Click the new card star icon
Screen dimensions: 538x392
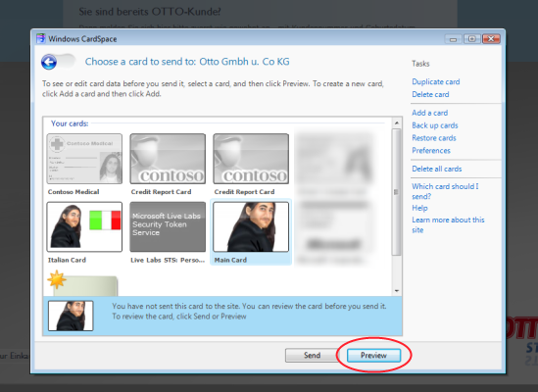(x=57, y=279)
